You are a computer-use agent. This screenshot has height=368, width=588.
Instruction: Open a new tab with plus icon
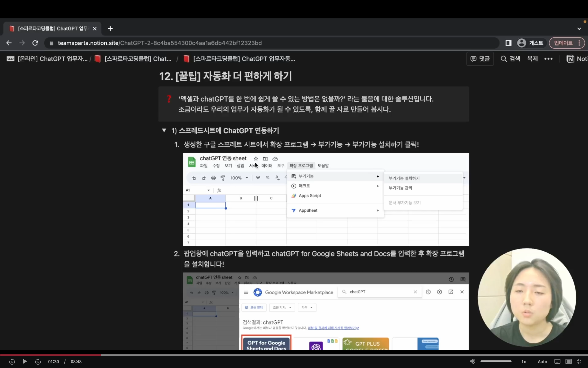tap(110, 29)
